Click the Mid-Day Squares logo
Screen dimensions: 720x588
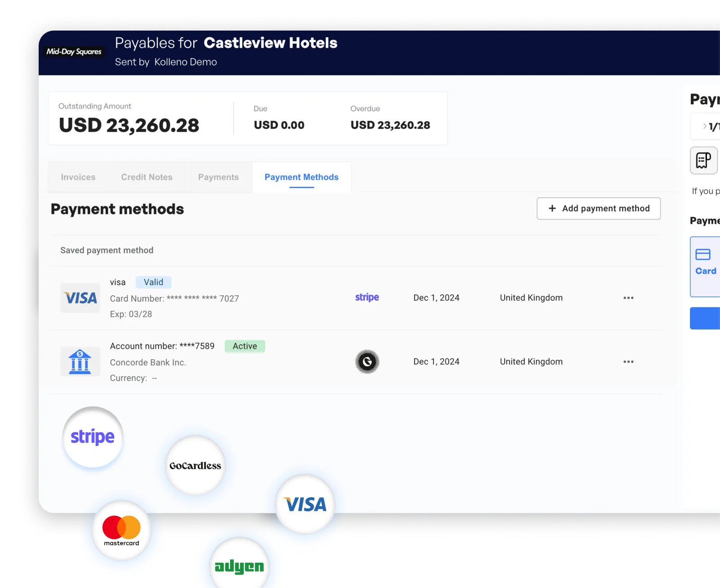coord(74,52)
